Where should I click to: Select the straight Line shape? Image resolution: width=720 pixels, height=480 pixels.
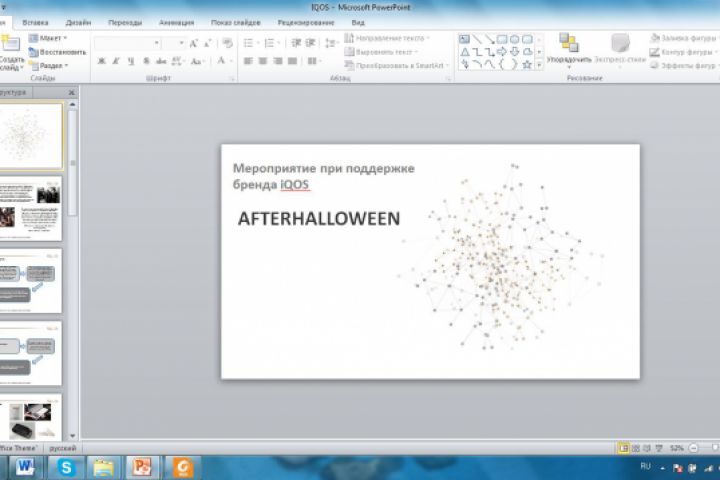[477, 40]
